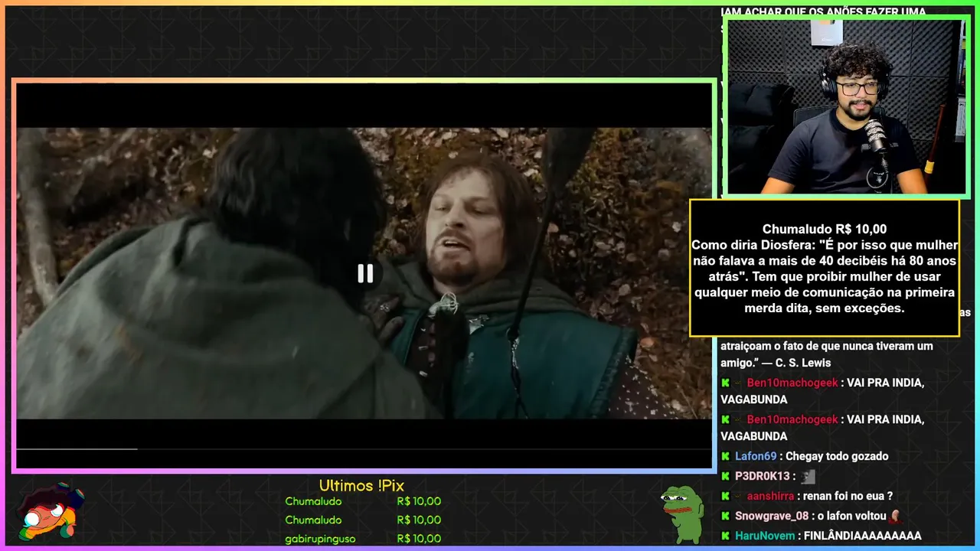Open P3DR0K13's chat username
This screenshot has height=551, width=980.
tap(762, 476)
